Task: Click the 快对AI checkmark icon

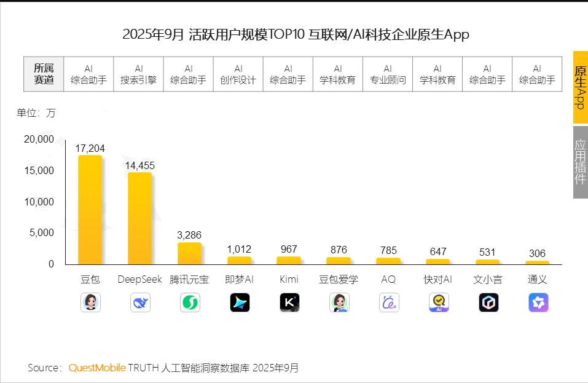Action: click(x=438, y=302)
